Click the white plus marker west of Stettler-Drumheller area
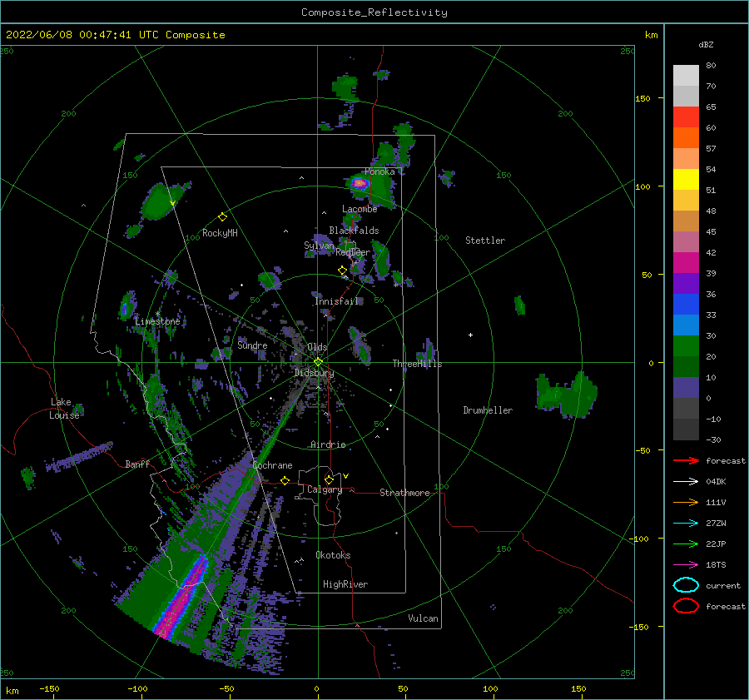 (x=470, y=335)
